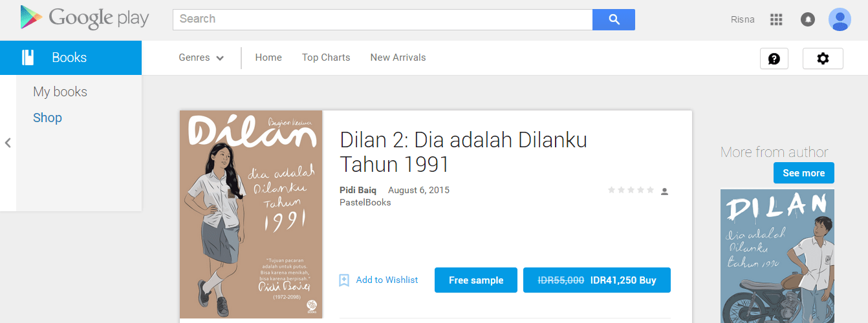Collapse the sidebar with left arrow
Screen dimensions: 868x323
coord(8,143)
